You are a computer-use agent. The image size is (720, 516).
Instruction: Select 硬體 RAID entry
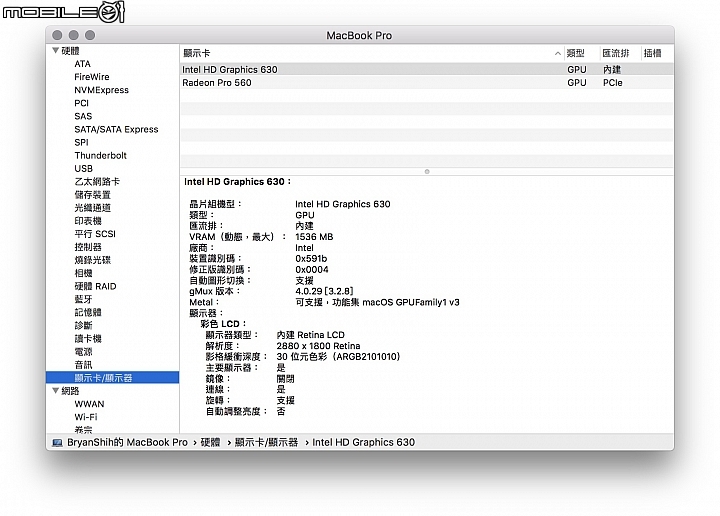[x=96, y=286]
